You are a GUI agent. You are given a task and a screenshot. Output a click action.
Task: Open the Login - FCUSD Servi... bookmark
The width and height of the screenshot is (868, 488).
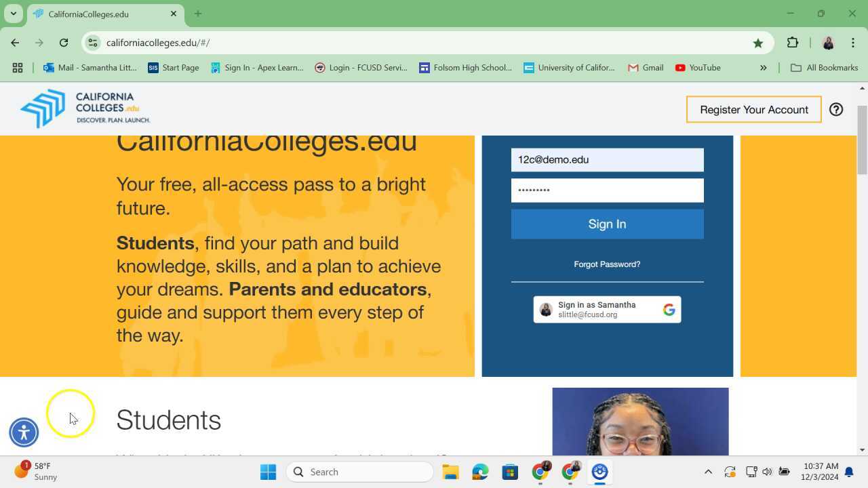[361, 68]
